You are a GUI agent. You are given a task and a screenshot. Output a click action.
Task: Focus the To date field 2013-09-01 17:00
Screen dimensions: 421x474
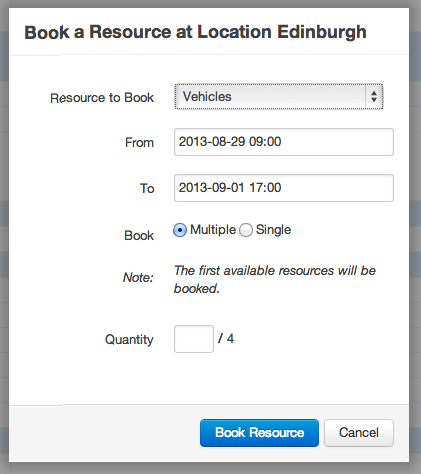284,188
